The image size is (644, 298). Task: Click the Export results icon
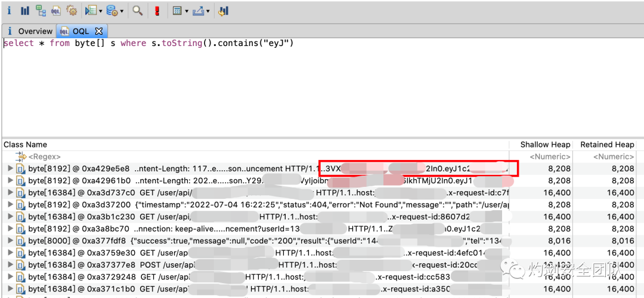point(199,11)
